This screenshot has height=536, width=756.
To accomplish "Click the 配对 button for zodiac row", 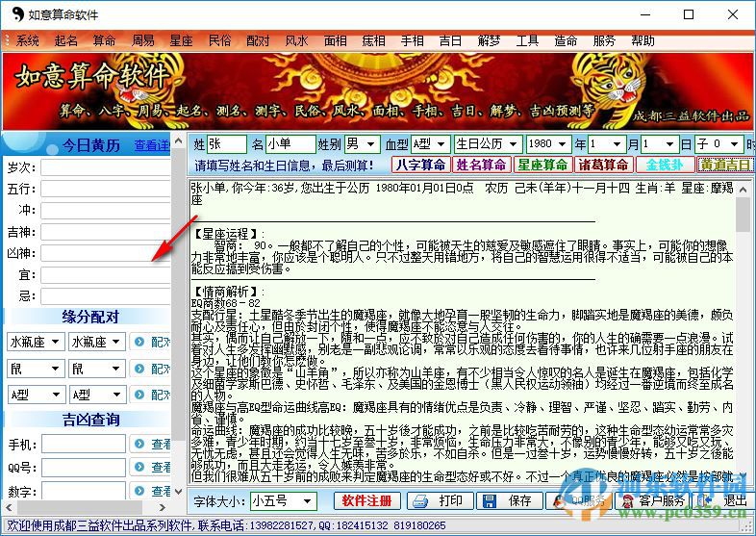I will coord(150,342).
